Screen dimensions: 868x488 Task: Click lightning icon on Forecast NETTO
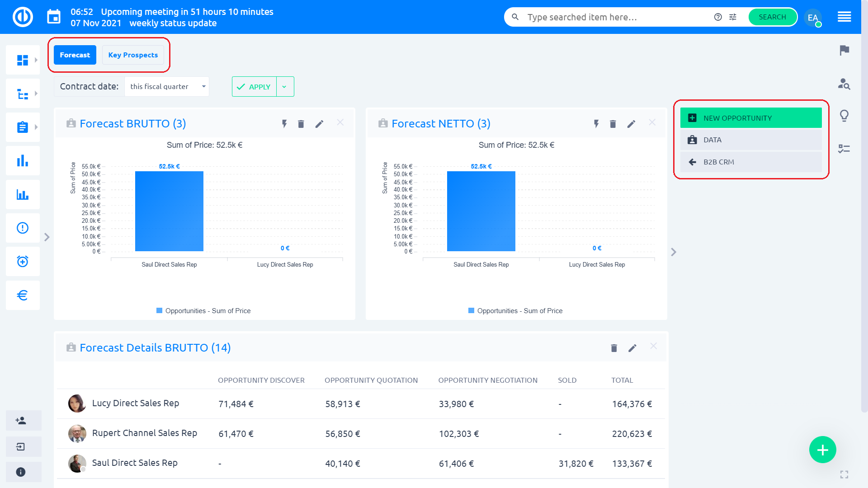pos(596,124)
